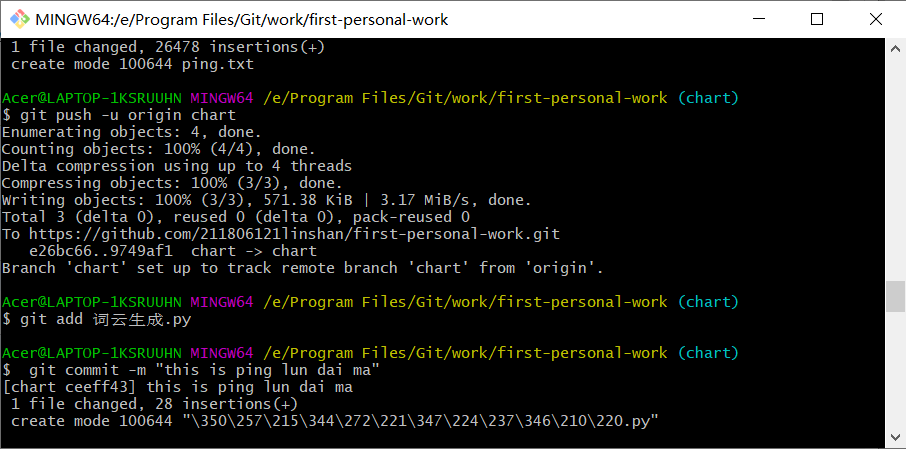Click the window title path text
Viewport: 906px width, 449px height.
(242, 20)
